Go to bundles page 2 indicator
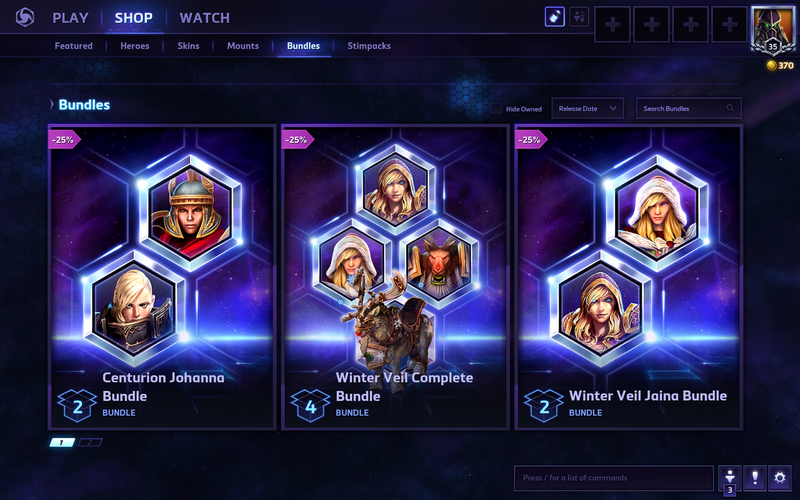The height and width of the screenshot is (500, 800). pyautogui.click(x=90, y=442)
